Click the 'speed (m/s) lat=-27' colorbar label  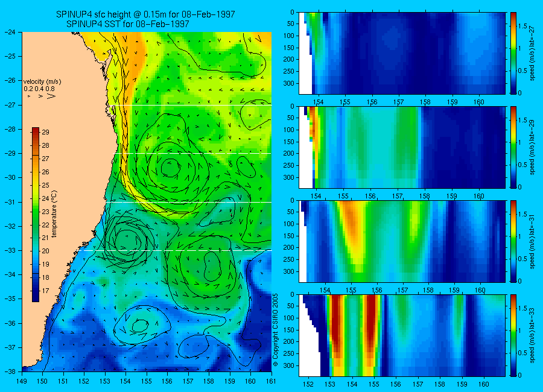pos(532,53)
